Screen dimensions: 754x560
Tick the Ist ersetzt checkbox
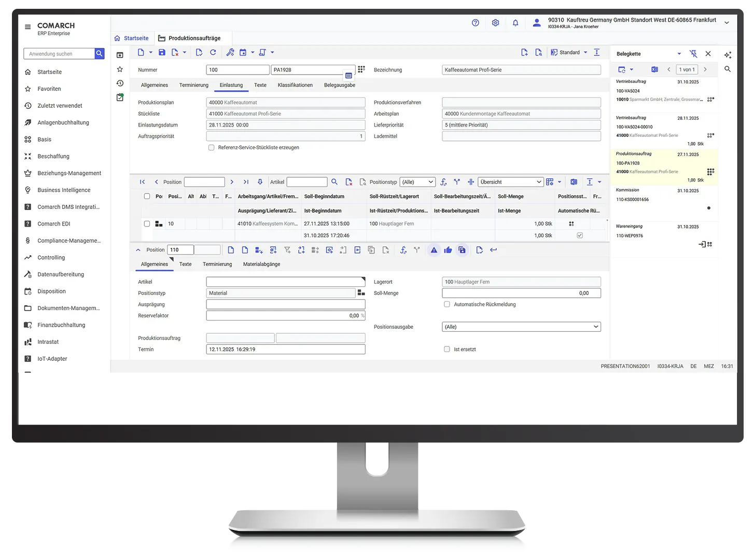(x=447, y=349)
